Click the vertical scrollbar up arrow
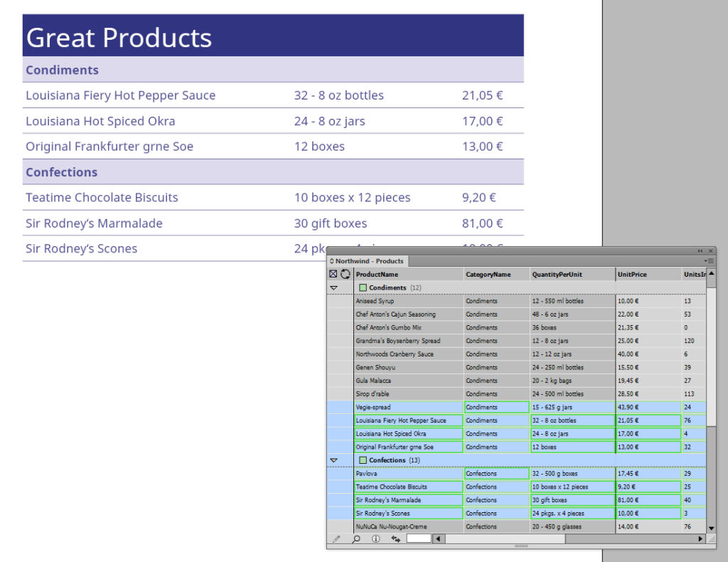This screenshot has height=562, width=728. pos(711,273)
